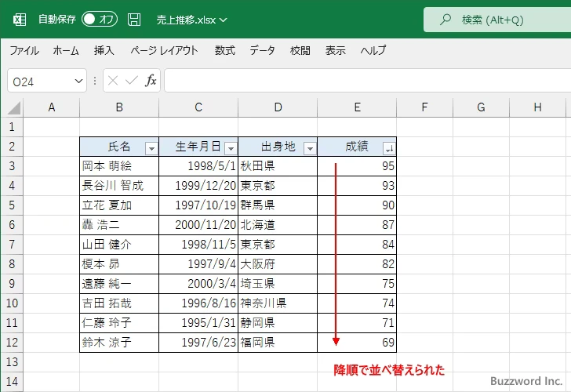Click the 売上推移.xlsx file name button
The width and height of the screenshot is (571, 392).
click(x=192, y=19)
